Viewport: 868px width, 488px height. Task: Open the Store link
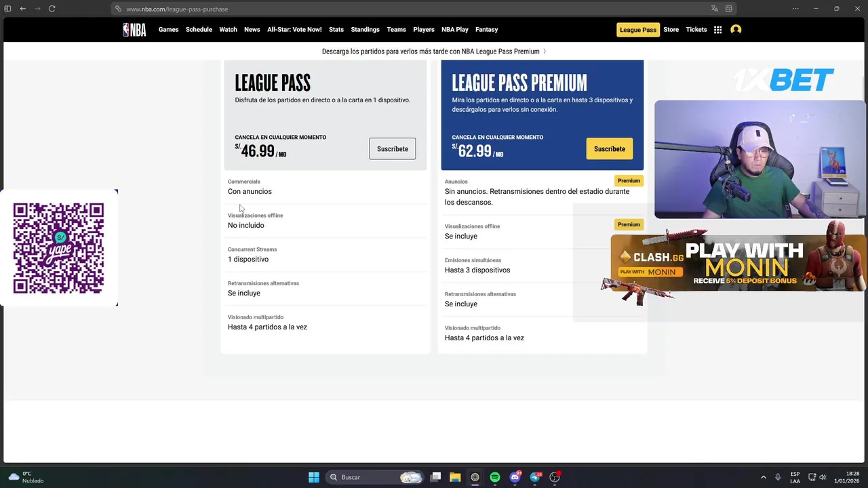click(x=671, y=30)
